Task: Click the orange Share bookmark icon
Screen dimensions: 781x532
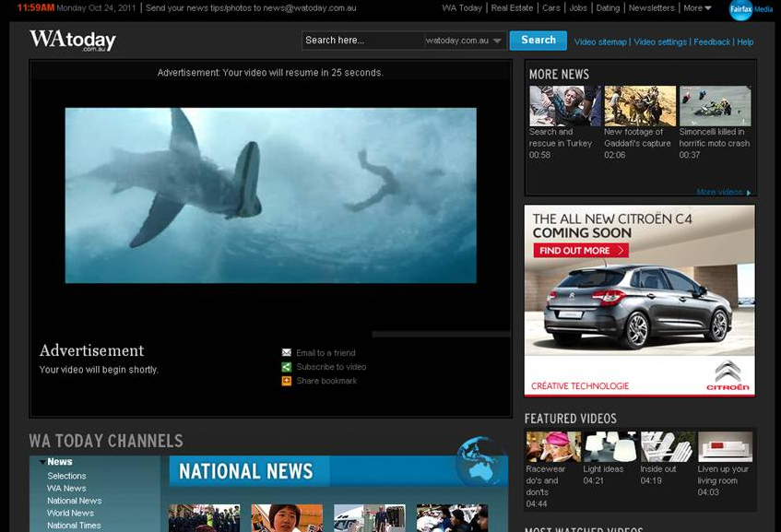Action: click(x=287, y=381)
